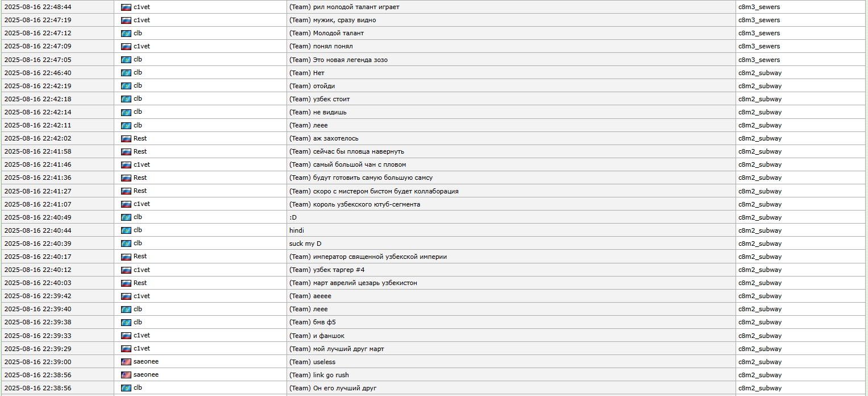Click the Kazakhstan flag in the 22:47:12 row
Screen dimensions: 868x396
126,34
